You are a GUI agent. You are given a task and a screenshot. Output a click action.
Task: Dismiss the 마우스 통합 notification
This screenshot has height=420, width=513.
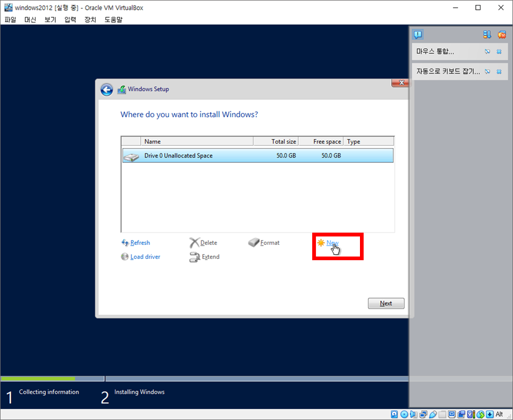click(x=499, y=51)
